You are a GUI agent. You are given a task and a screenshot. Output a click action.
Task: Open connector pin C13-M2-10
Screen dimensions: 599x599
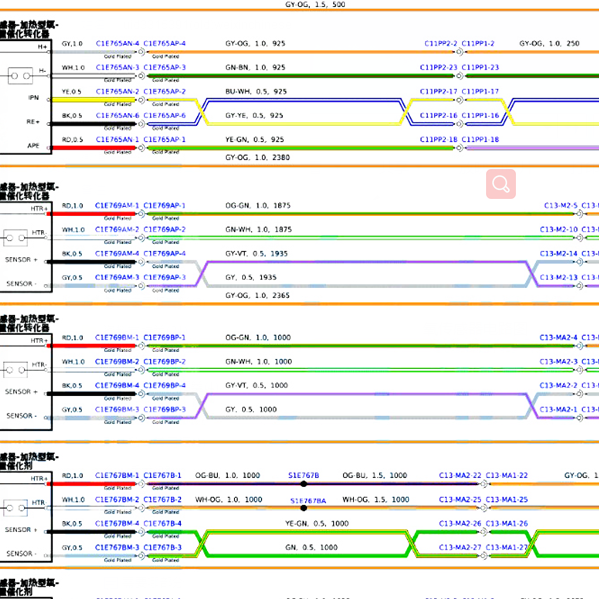coord(559,230)
